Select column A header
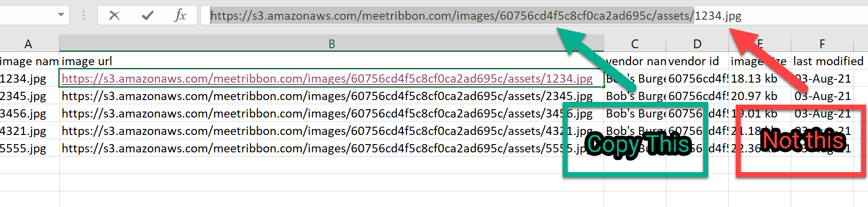Screen dimensions: 868x207 (x=28, y=44)
